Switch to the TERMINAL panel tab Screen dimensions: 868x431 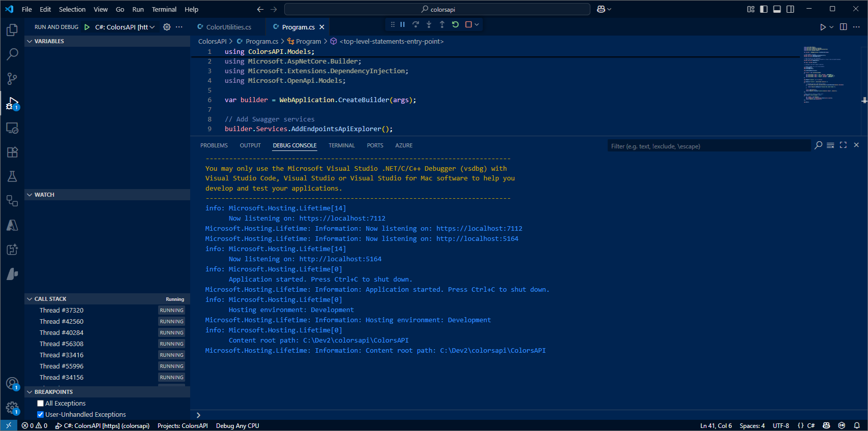[x=341, y=145]
